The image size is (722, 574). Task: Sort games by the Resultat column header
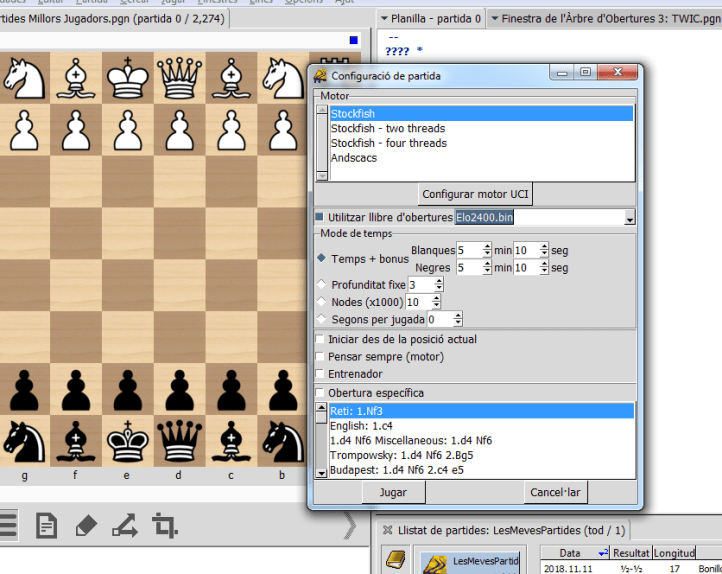[x=631, y=553]
